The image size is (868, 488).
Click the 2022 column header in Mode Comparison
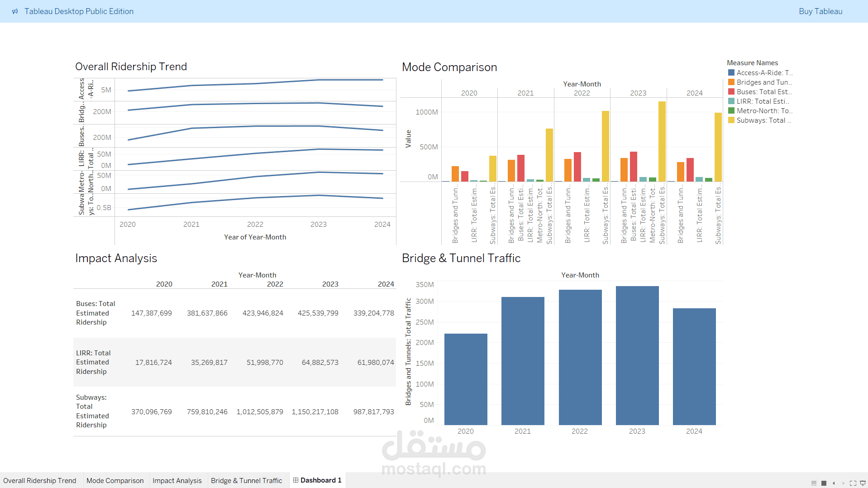(582, 93)
